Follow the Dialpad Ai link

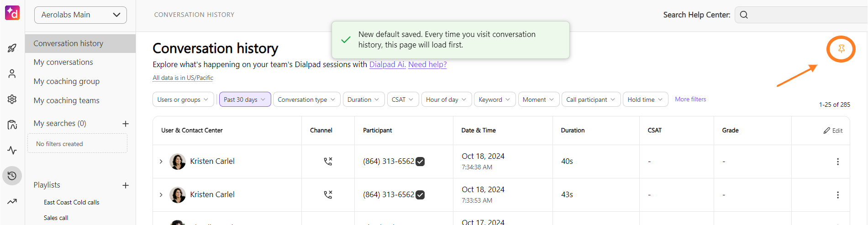pos(387,64)
